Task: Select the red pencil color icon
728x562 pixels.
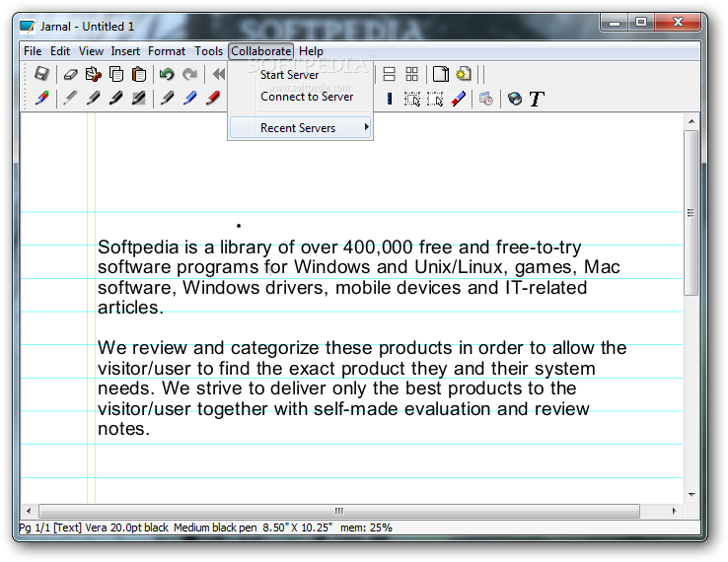Action: tap(213, 98)
